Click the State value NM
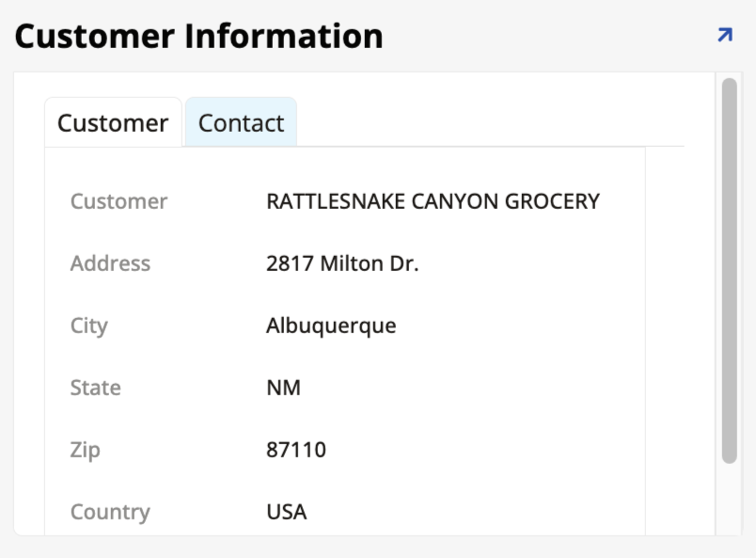 point(282,388)
